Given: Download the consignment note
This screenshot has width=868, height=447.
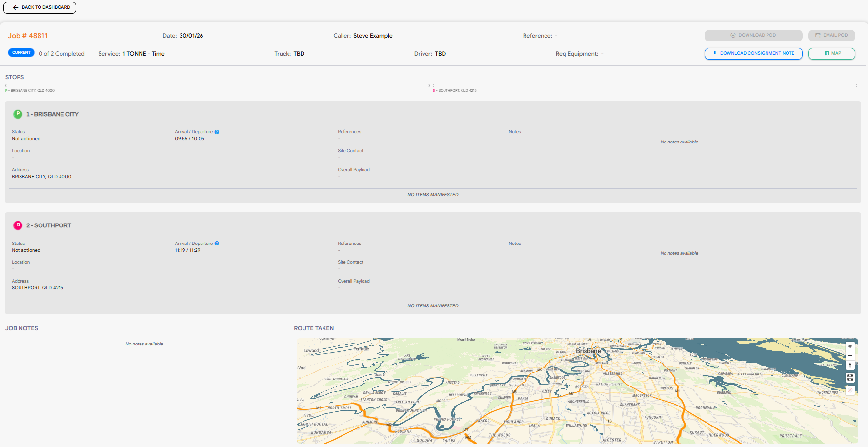Looking at the screenshot, I should click(753, 53).
